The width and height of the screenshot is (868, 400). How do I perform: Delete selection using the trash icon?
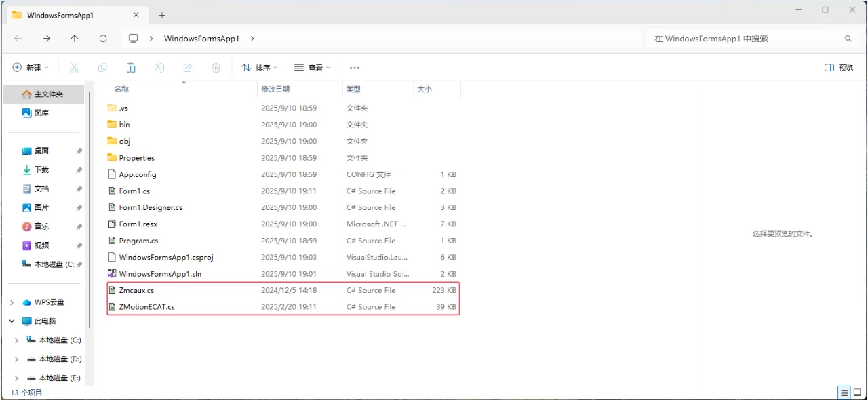[x=216, y=67]
